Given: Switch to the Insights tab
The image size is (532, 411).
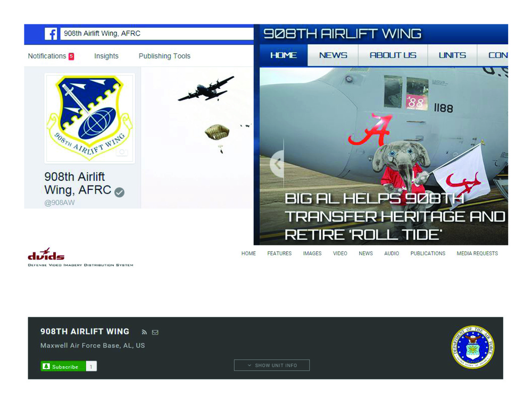Looking at the screenshot, I should click(106, 56).
